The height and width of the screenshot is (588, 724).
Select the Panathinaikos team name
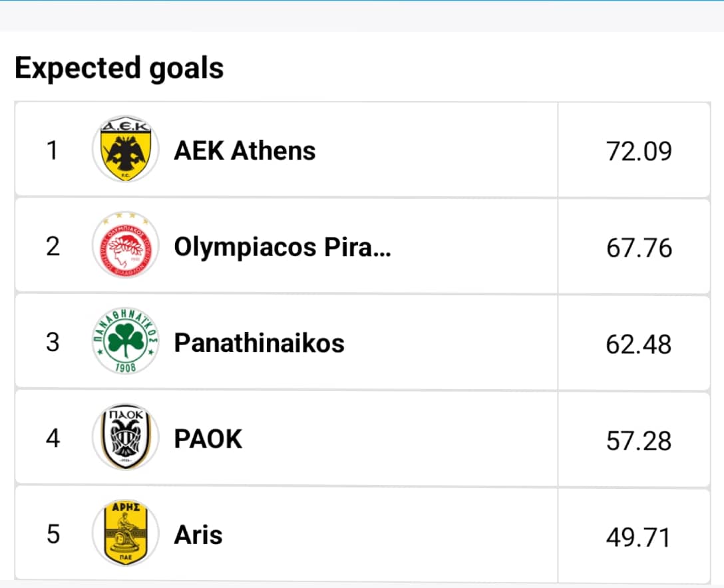(x=259, y=343)
